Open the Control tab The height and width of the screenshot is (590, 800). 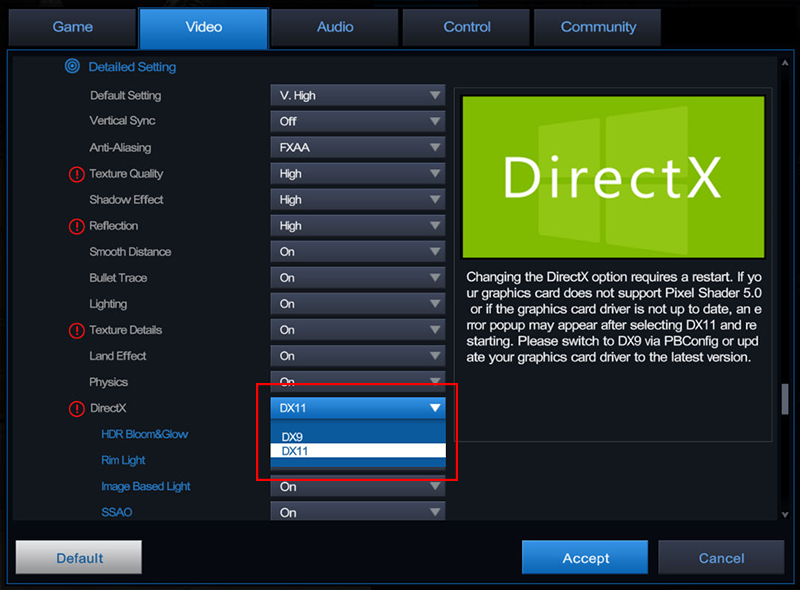point(466,27)
